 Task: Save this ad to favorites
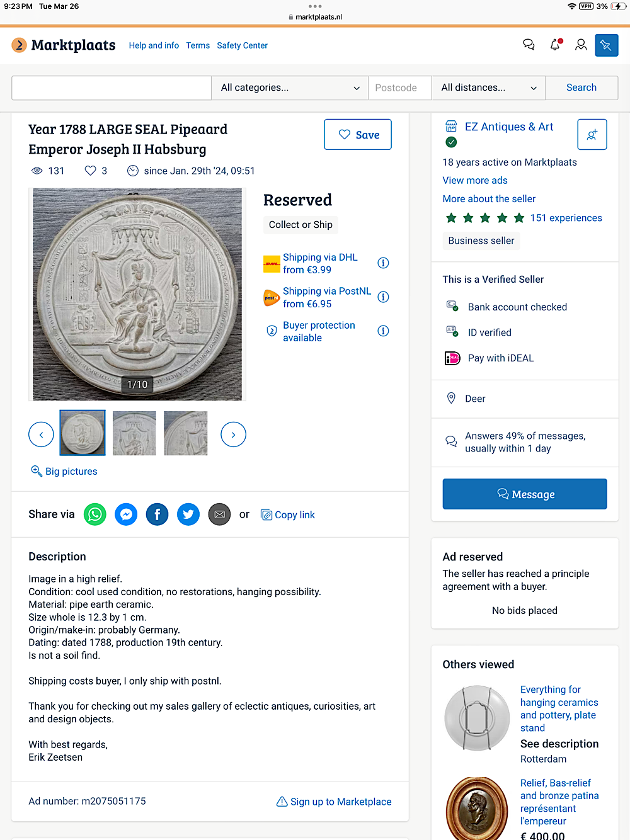pos(358,135)
